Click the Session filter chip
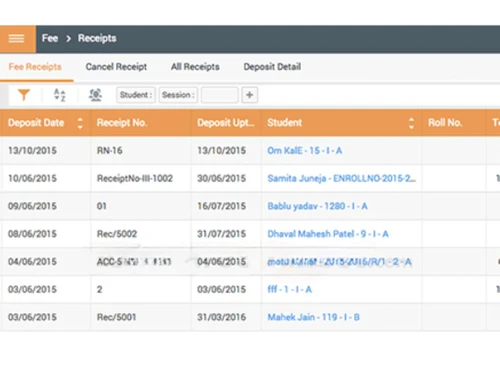 178,95
